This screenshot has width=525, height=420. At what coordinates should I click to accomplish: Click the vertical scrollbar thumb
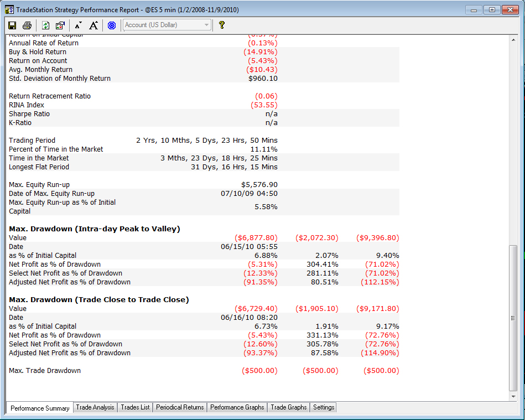coord(513,318)
